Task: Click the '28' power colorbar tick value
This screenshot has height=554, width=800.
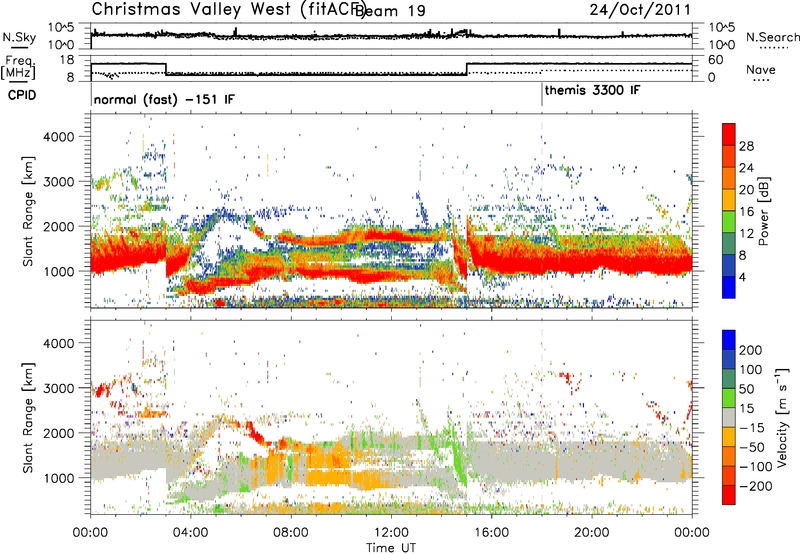Action: [x=746, y=146]
